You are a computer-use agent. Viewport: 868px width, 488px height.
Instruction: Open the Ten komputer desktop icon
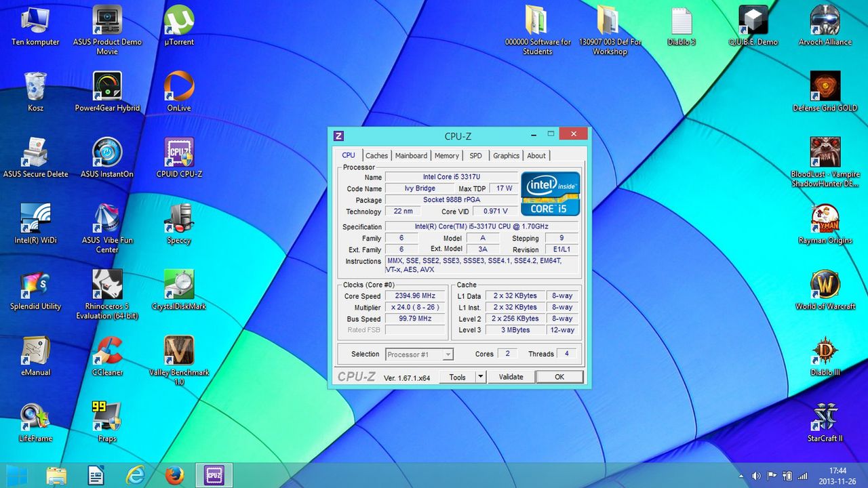(x=35, y=26)
